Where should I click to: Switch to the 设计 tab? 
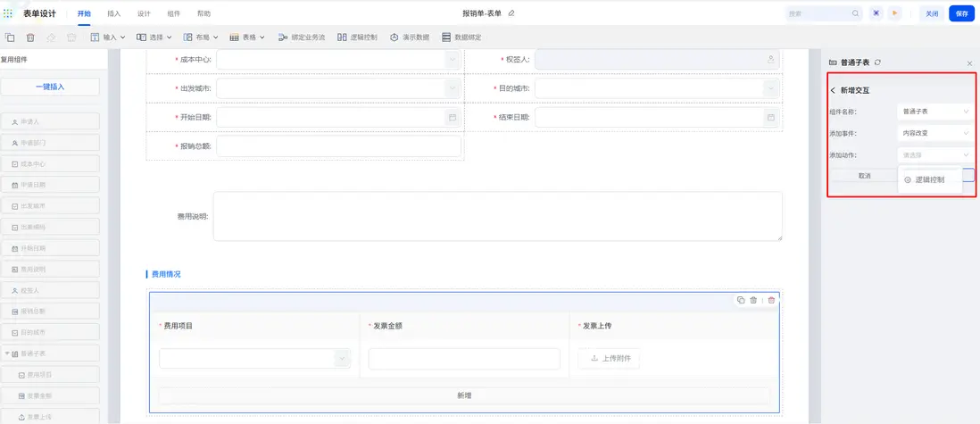click(x=144, y=13)
